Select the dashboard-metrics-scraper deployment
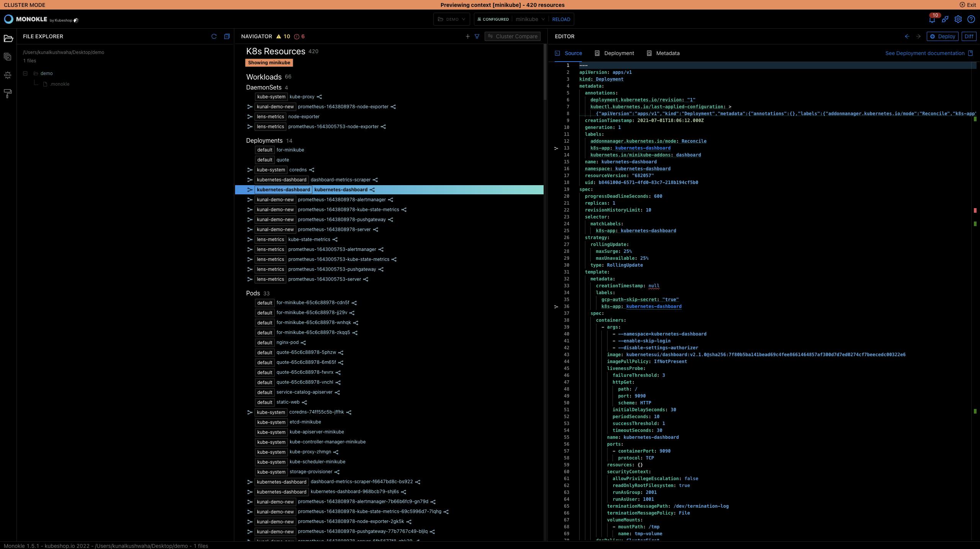The width and height of the screenshot is (980, 549). pos(340,180)
